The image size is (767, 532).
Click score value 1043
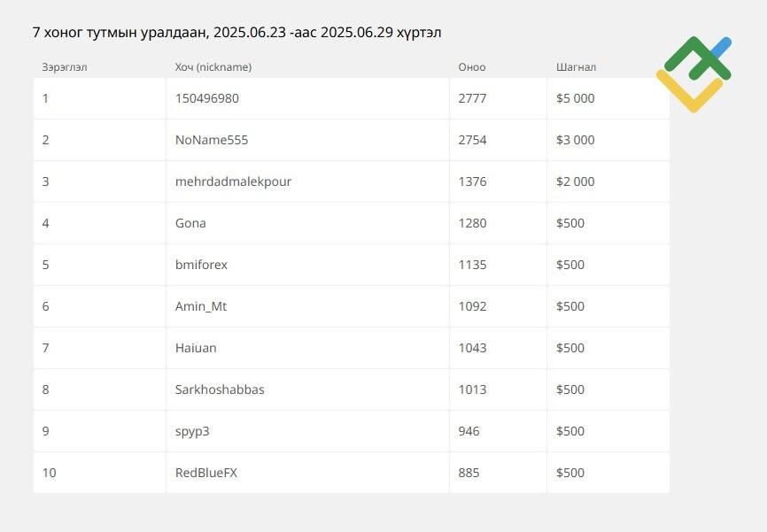point(472,348)
